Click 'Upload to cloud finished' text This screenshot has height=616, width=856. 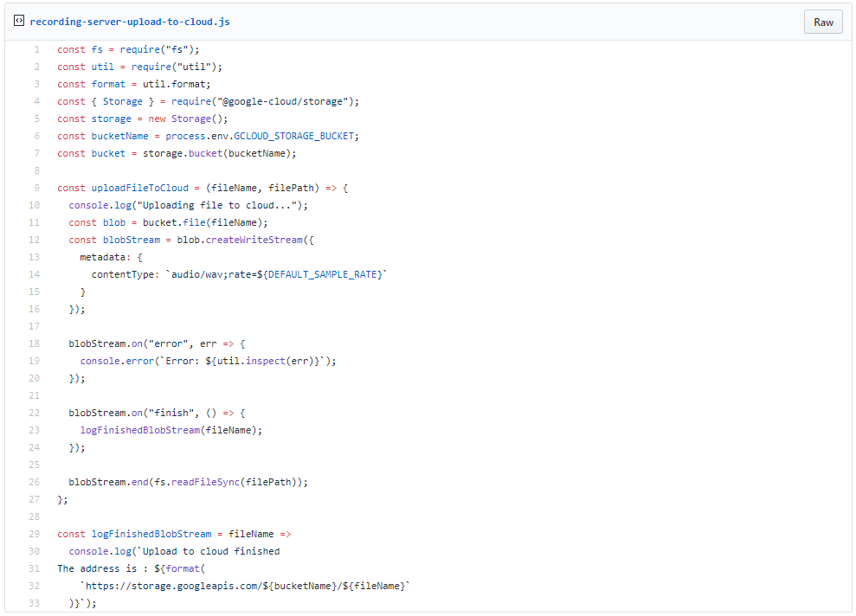(211, 552)
